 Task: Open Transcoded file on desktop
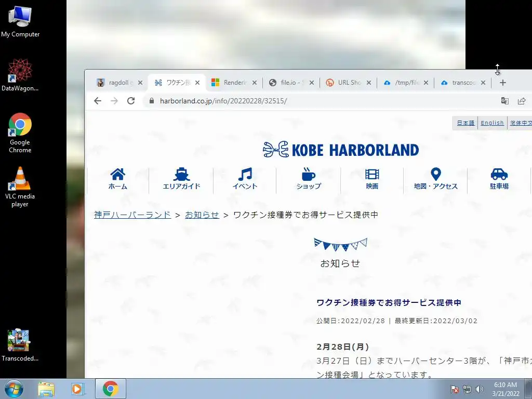click(x=20, y=345)
